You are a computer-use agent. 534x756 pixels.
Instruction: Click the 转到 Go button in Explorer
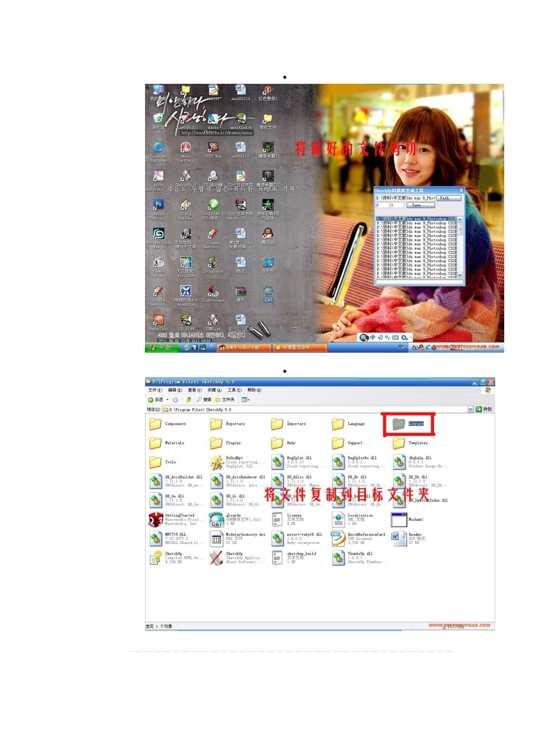pos(484,409)
